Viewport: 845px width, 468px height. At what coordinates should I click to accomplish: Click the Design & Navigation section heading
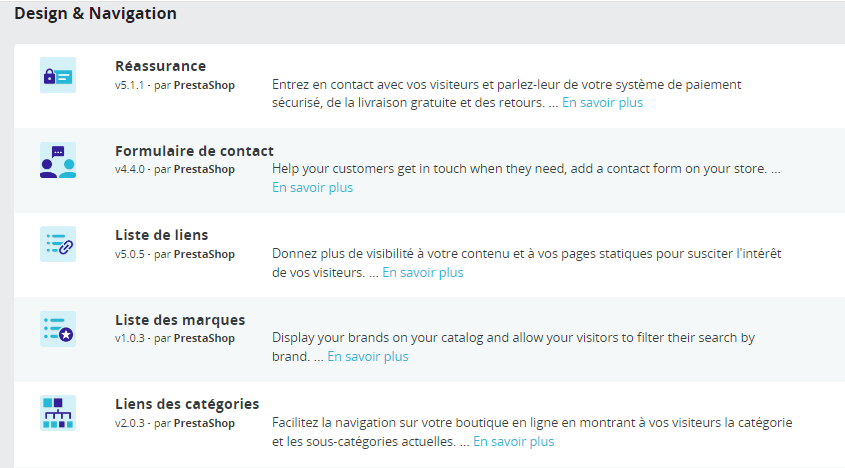96,14
